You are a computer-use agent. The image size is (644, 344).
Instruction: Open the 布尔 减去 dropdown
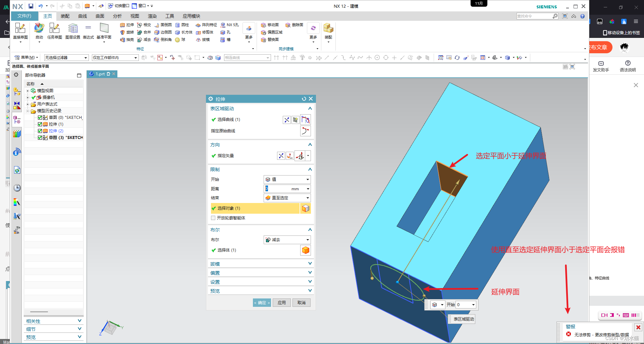pos(287,240)
